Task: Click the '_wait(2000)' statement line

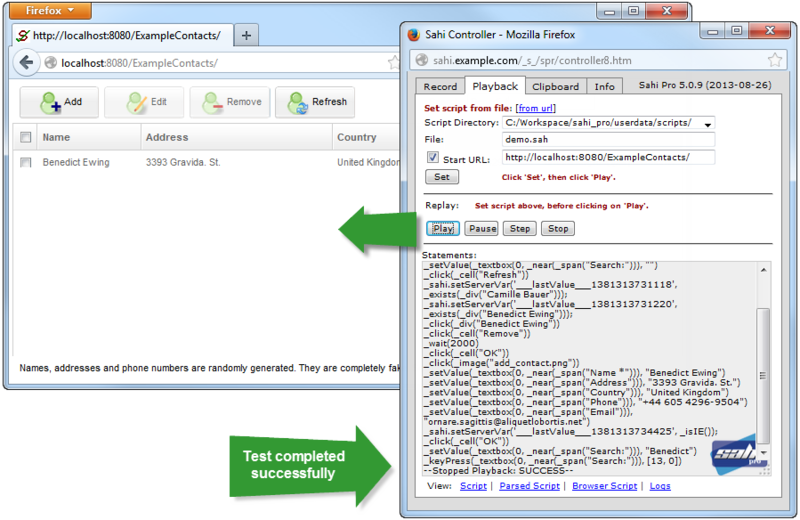Action: point(452,343)
